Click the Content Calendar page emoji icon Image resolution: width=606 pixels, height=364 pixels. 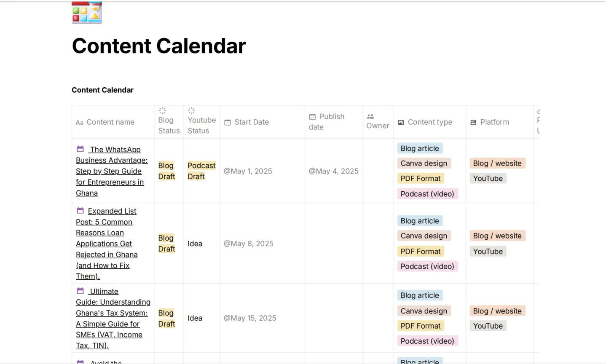pyautogui.click(x=87, y=12)
